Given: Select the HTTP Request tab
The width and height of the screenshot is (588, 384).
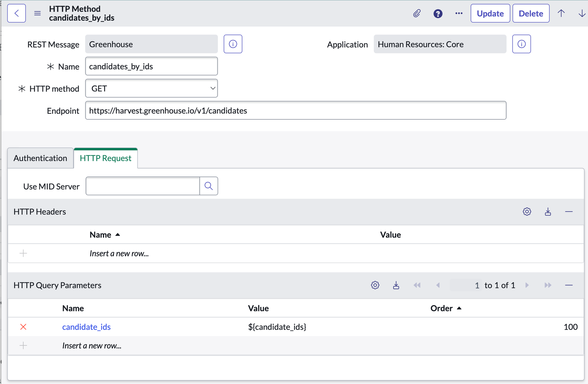Looking at the screenshot, I should 106,158.
